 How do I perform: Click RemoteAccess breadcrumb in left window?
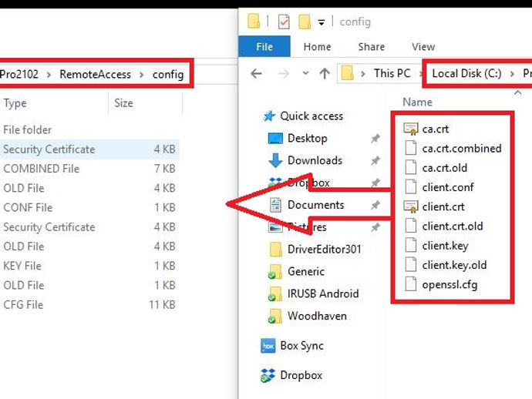click(x=95, y=74)
